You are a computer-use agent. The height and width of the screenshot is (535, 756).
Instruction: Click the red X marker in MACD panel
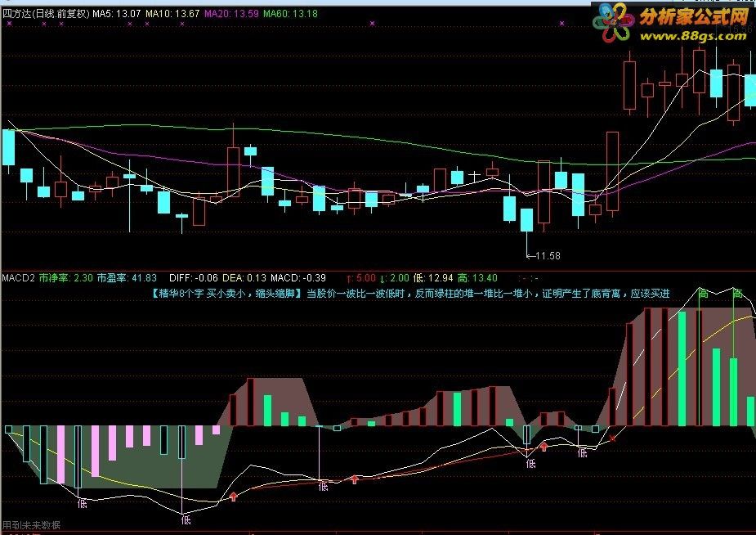pyautogui.click(x=613, y=438)
